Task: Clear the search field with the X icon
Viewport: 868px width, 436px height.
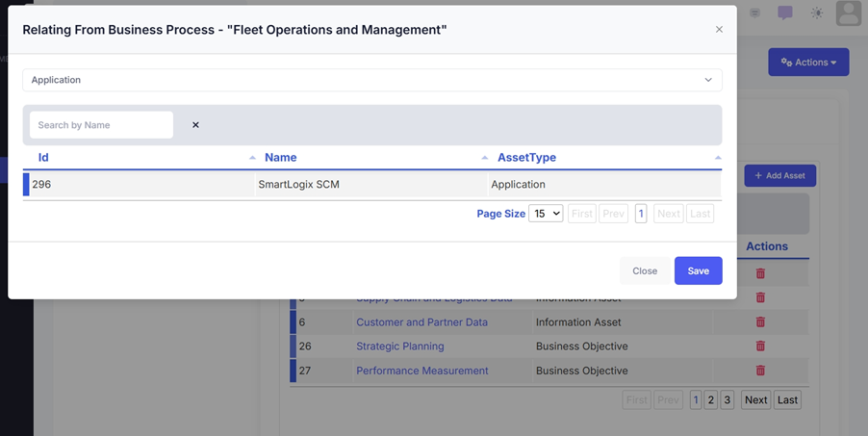Action: 195,125
